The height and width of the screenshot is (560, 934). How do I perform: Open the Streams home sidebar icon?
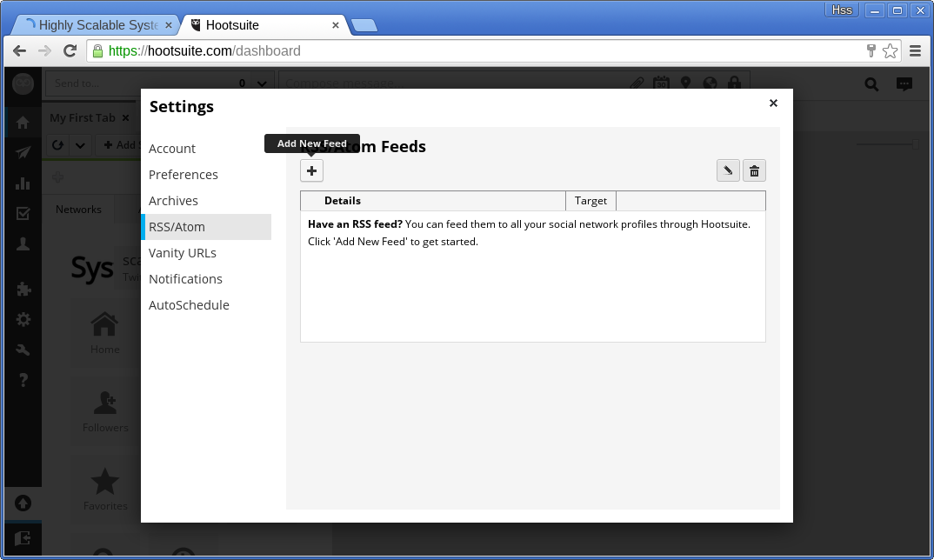click(x=23, y=123)
